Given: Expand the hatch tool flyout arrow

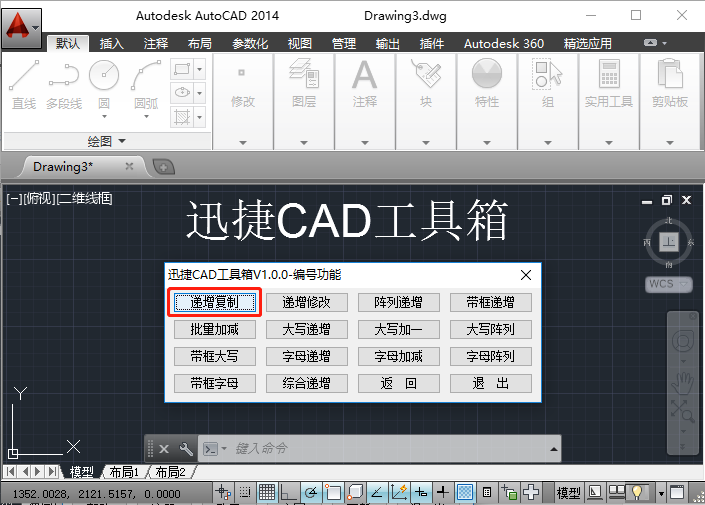Looking at the screenshot, I should [x=200, y=117].
